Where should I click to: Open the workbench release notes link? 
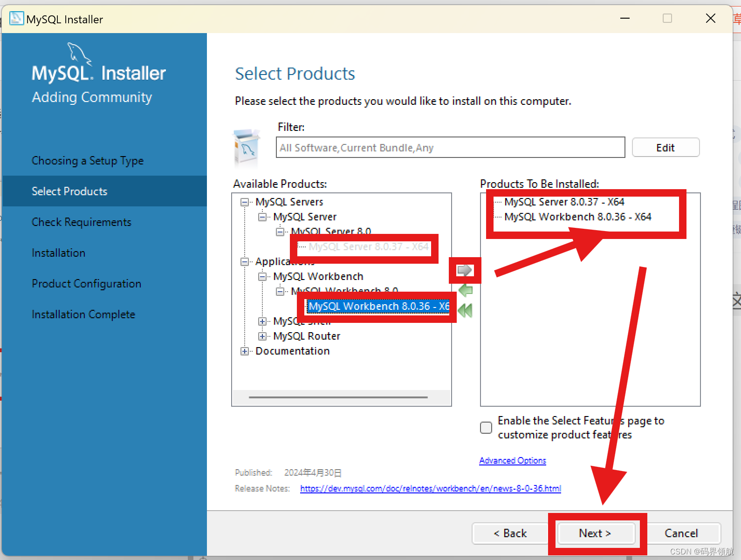431,488
